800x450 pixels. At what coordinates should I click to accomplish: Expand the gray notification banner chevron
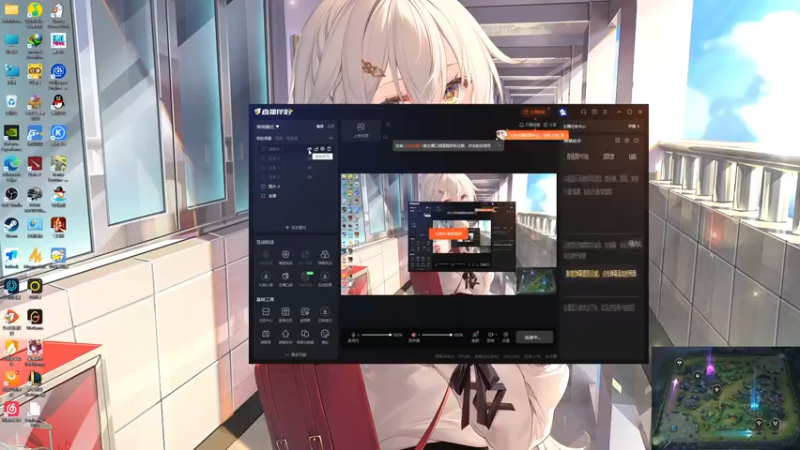point(499,146)
